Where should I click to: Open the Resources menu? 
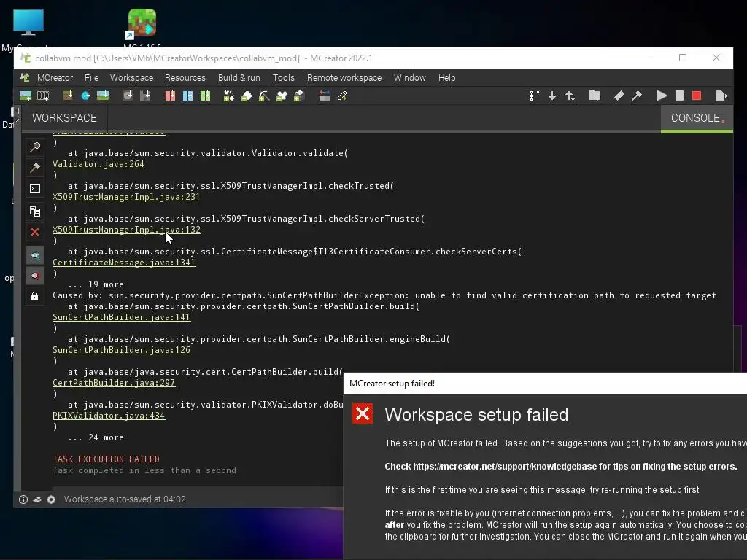185,77
